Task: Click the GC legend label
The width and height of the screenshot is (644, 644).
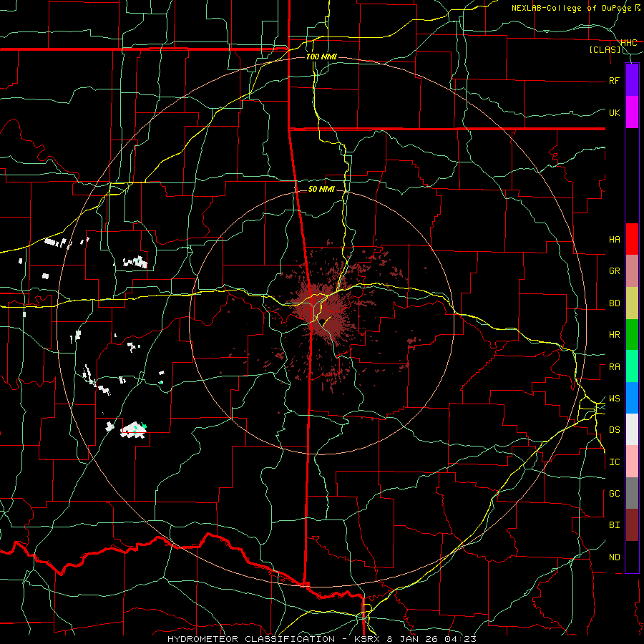Action: (x=614, y=494)
